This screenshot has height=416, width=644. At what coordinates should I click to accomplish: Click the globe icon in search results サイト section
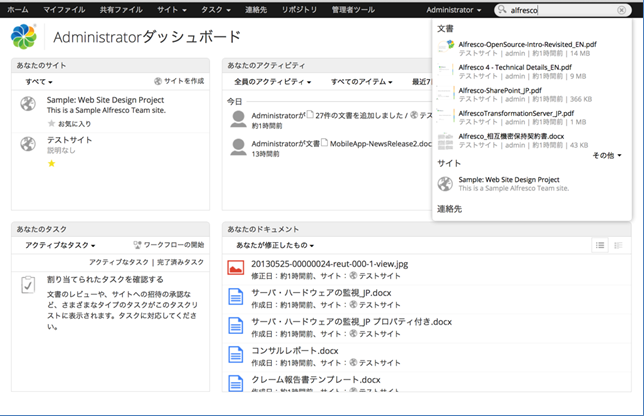pyautogui.click(x=445, y=184)
